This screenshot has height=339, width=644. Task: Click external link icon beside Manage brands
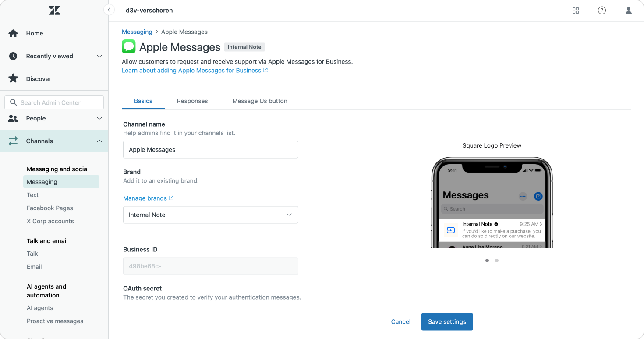[x=171, y=198]
